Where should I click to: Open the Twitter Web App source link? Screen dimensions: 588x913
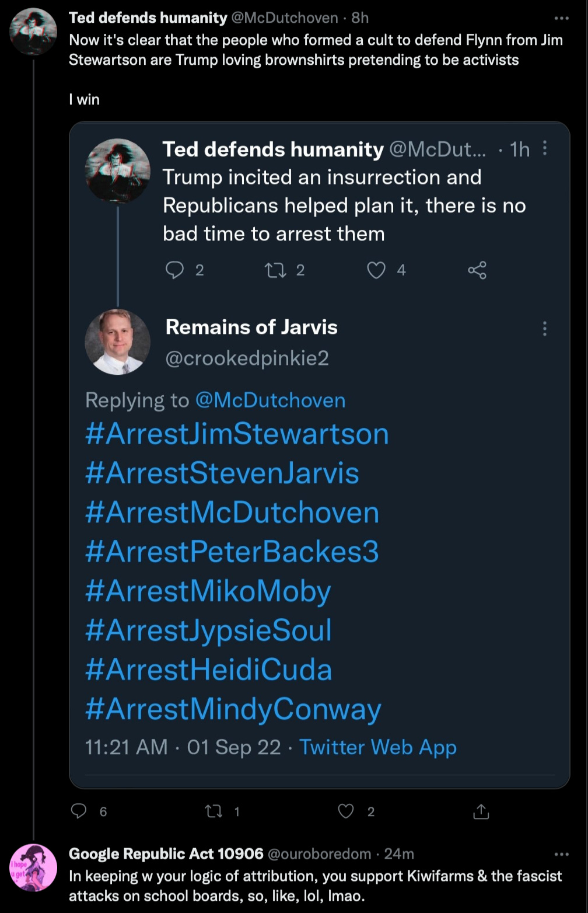pyautogui.click(x=377, y=747)
